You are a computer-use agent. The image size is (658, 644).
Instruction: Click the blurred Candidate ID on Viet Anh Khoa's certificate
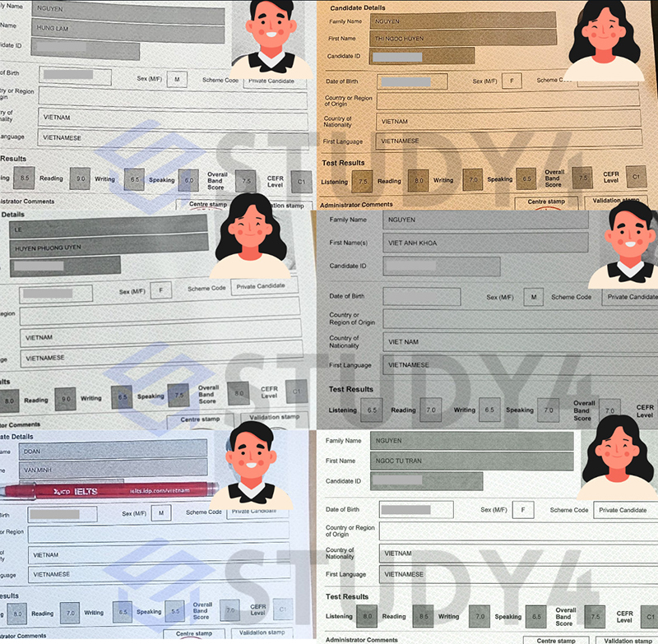(x=411, y=266)
